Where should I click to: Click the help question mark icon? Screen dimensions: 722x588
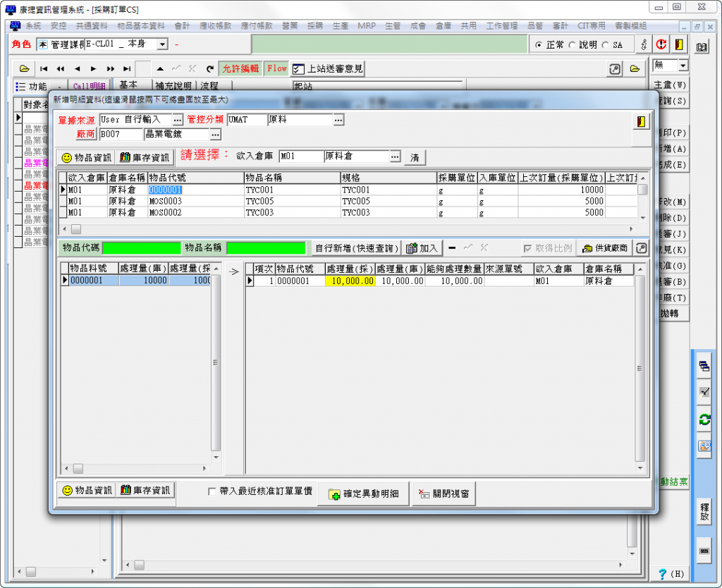[x=662, y=574]
